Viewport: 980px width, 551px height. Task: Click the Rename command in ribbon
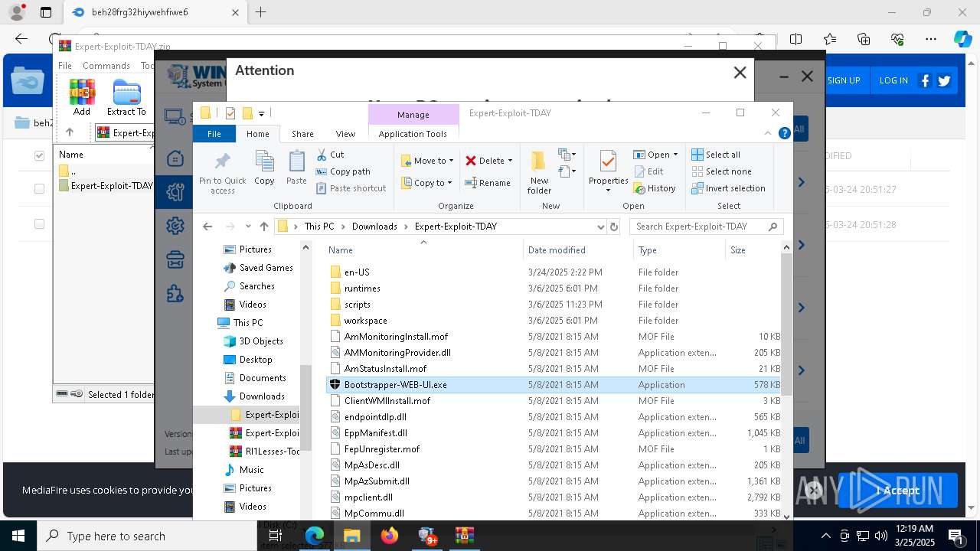pos(488,183)
